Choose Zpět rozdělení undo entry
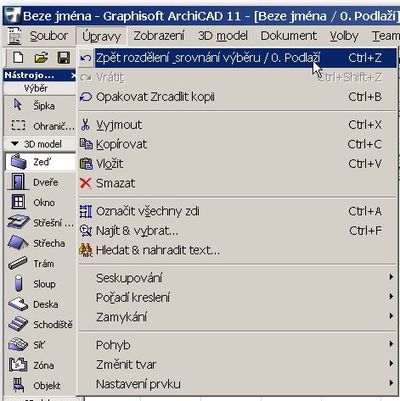The image size is (400, 401). [237, 58]
